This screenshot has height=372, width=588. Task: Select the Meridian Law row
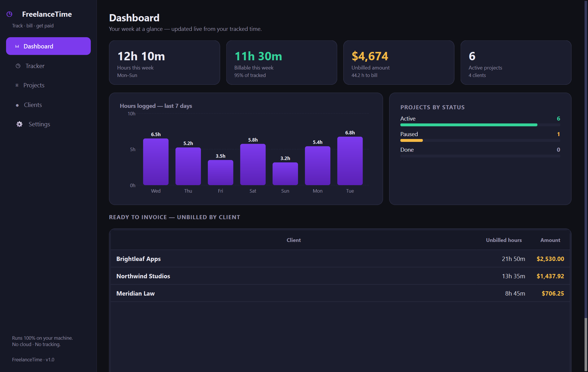click(x=340, y=293)
